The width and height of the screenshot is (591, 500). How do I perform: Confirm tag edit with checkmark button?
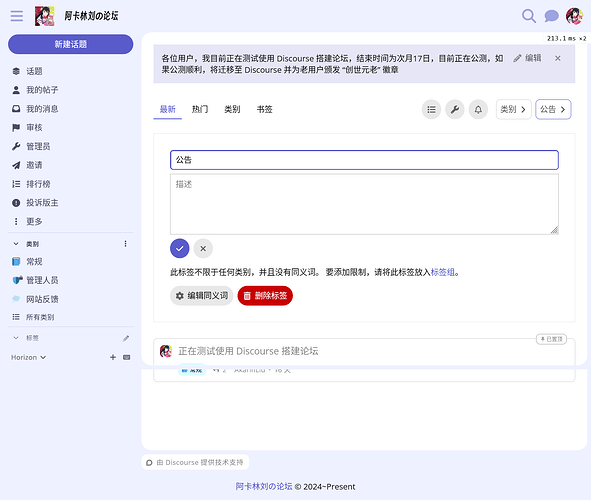pos(179,249)
